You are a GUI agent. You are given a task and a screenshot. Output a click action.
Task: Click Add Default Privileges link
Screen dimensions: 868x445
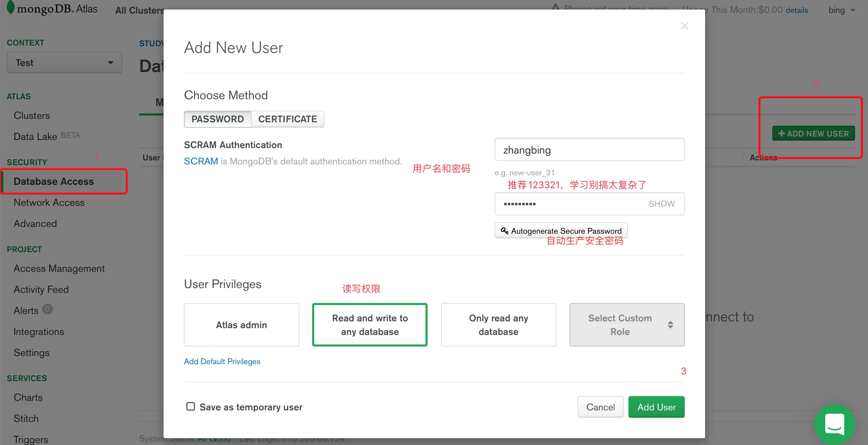tap(222, 361)
